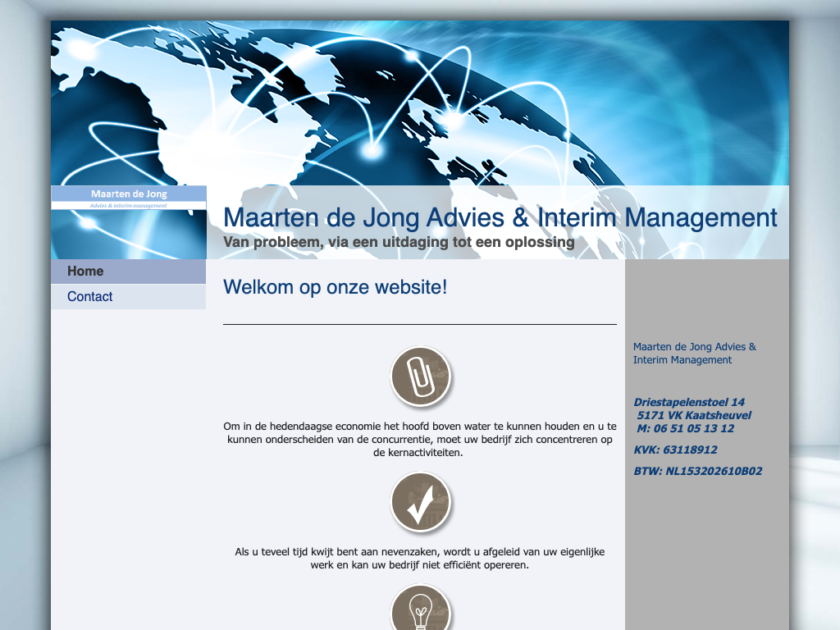This screenshot has height=630, width=840.
Task: Click the paragraph about 'hedendaagse economie'
Action: [420, 439]
